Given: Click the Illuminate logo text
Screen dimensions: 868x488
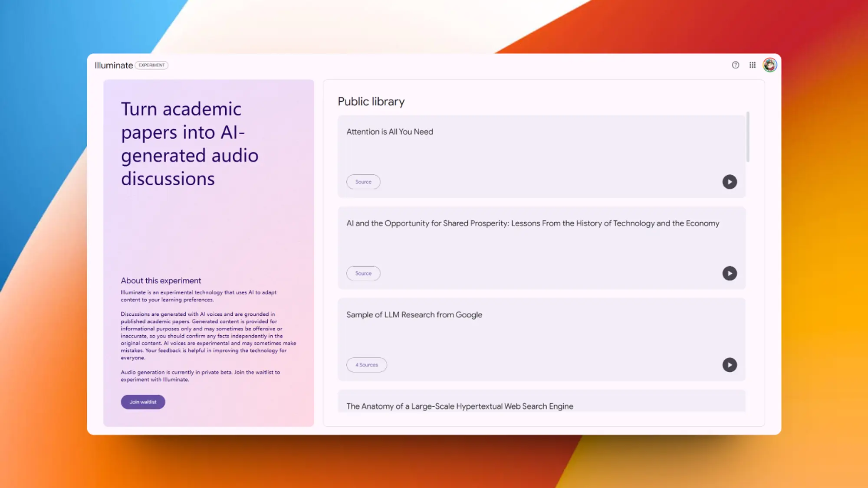Looking at the screenshot, I should [x=114, y=65].
